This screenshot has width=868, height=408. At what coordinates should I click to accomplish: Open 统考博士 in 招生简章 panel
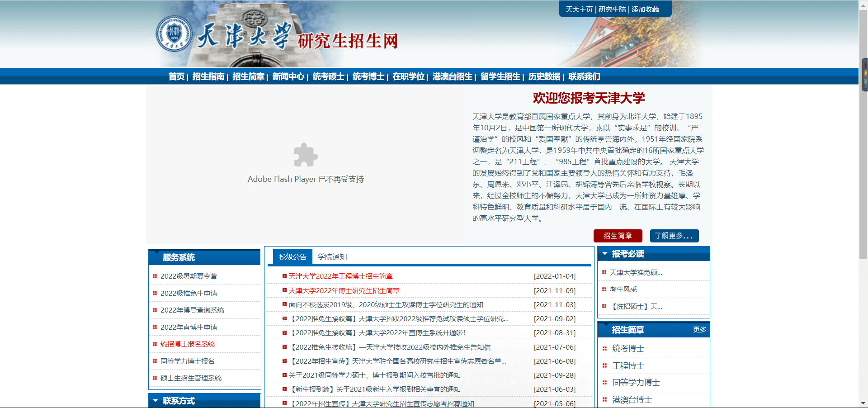pyautogui.click(x=628, y=348)
